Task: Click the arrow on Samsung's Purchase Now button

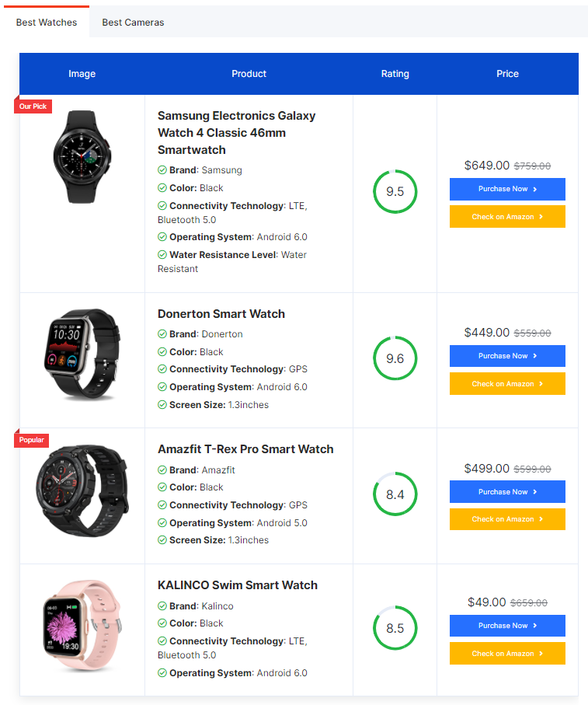Action: (x=535, y=190)
